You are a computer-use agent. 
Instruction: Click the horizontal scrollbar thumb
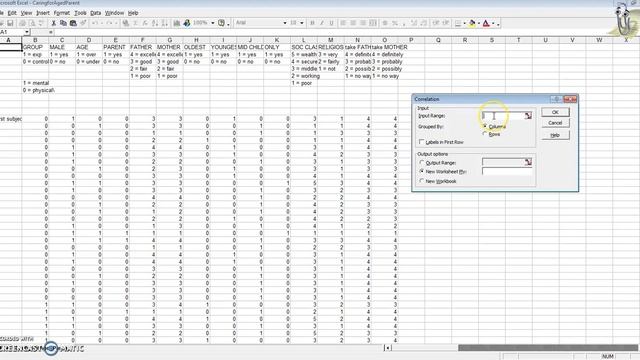point(548,348)
